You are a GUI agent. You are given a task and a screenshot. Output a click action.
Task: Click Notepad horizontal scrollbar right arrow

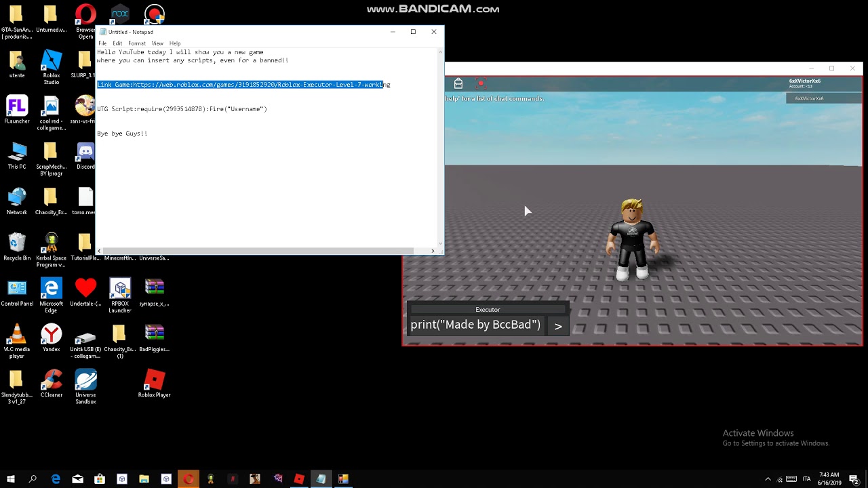pos(433,251)
